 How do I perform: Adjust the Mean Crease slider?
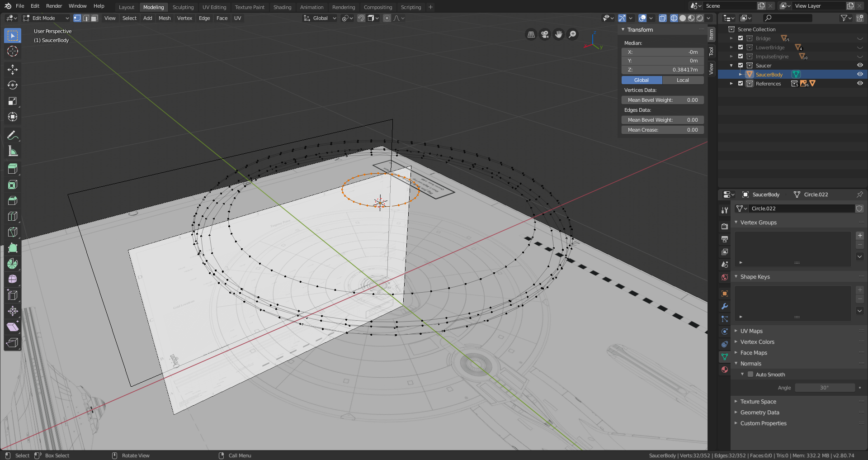(662, 130)
